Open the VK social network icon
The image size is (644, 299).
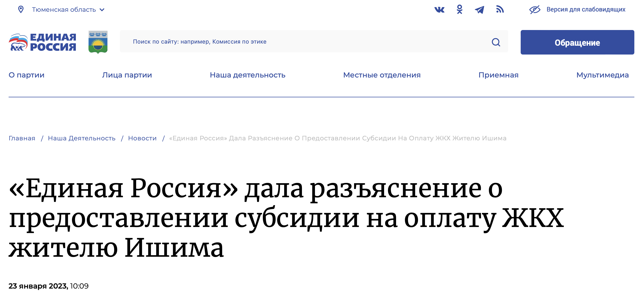tap(439, 10)
